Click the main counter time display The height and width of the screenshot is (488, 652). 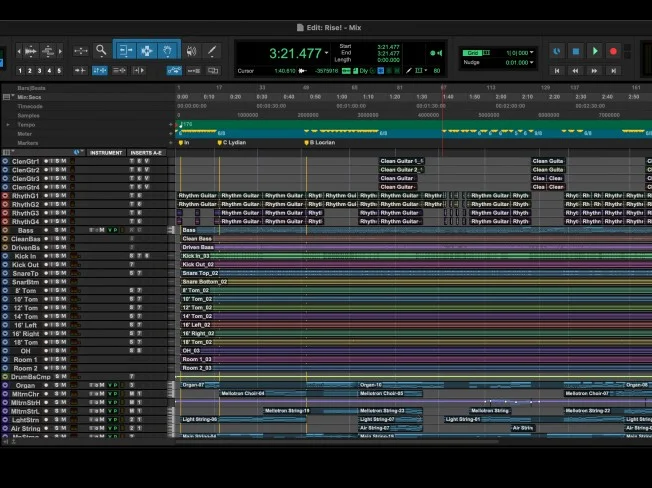(x=295, y=53)
